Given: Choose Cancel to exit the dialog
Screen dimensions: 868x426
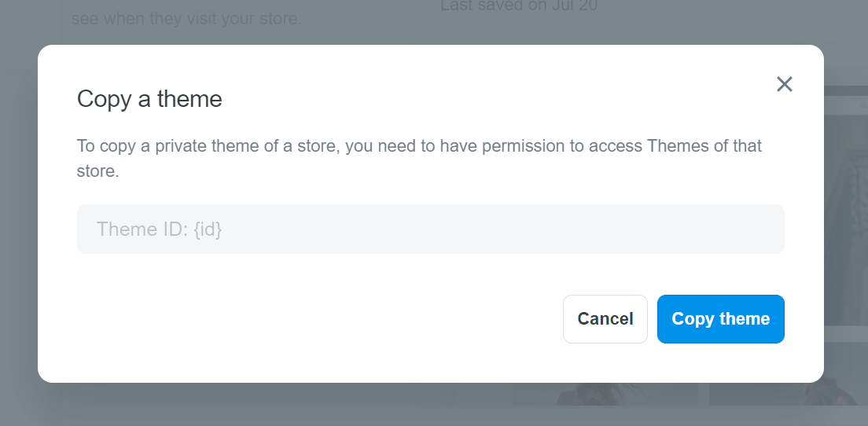Looking at the screenshot, I should [605, 319].
